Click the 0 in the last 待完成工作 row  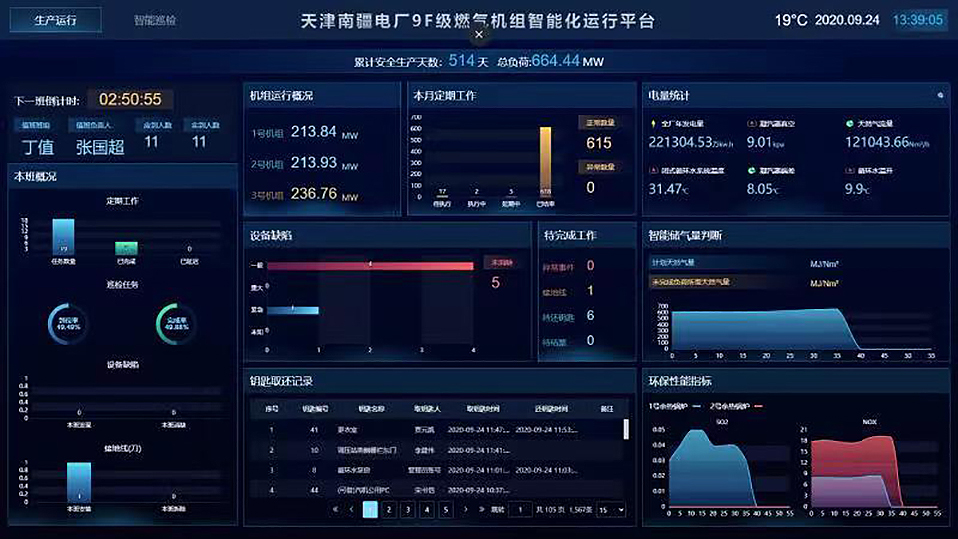pos(590,340)
